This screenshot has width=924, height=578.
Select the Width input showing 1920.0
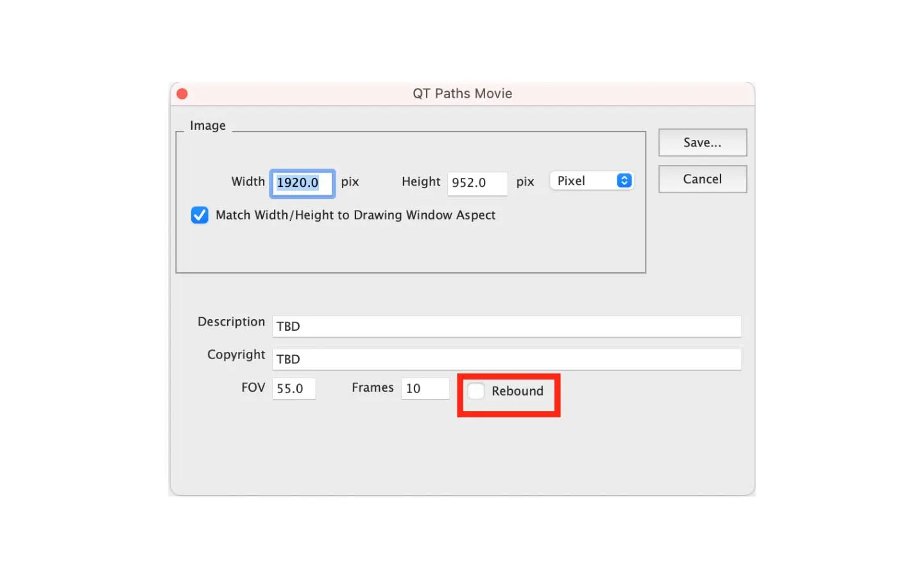pyautogui.click(x=302, y=183)
